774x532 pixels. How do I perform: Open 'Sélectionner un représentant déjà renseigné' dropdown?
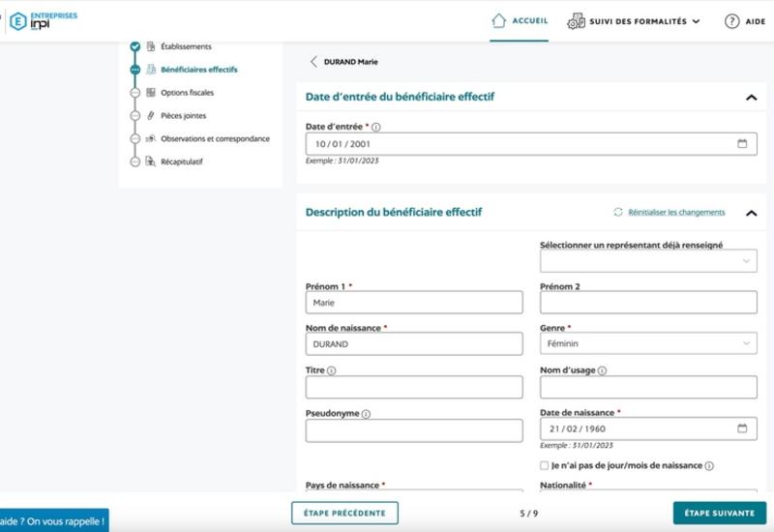648,261
